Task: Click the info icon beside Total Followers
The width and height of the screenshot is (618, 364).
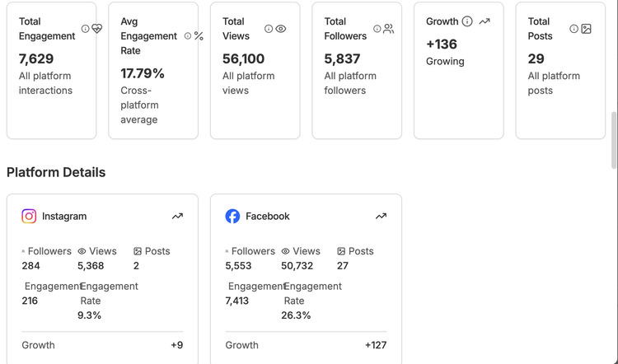Action: [377, 29]
